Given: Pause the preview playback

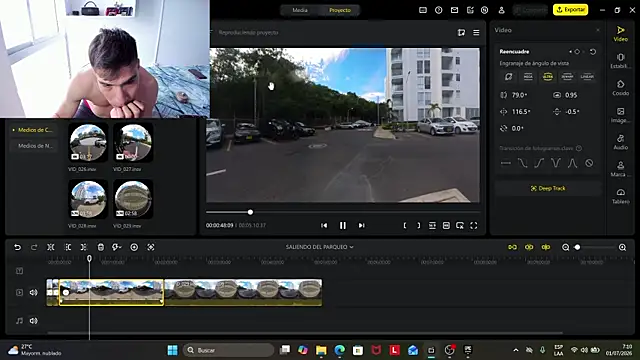Looking at the screenshot, I should pos(343,225).
